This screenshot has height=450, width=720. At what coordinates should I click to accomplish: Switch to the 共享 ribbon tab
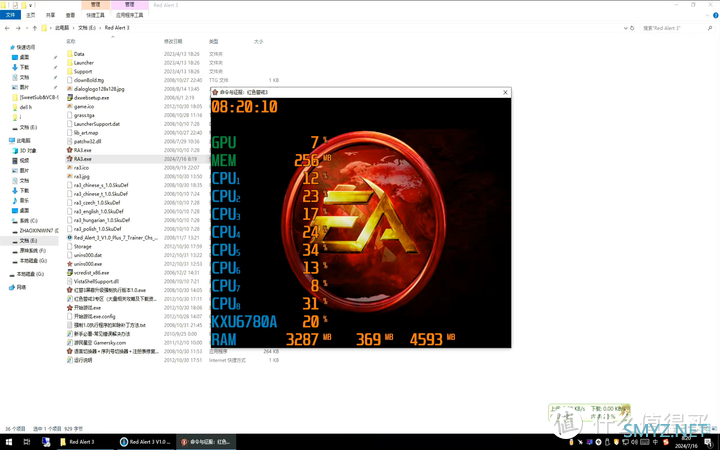pos(51,15)
